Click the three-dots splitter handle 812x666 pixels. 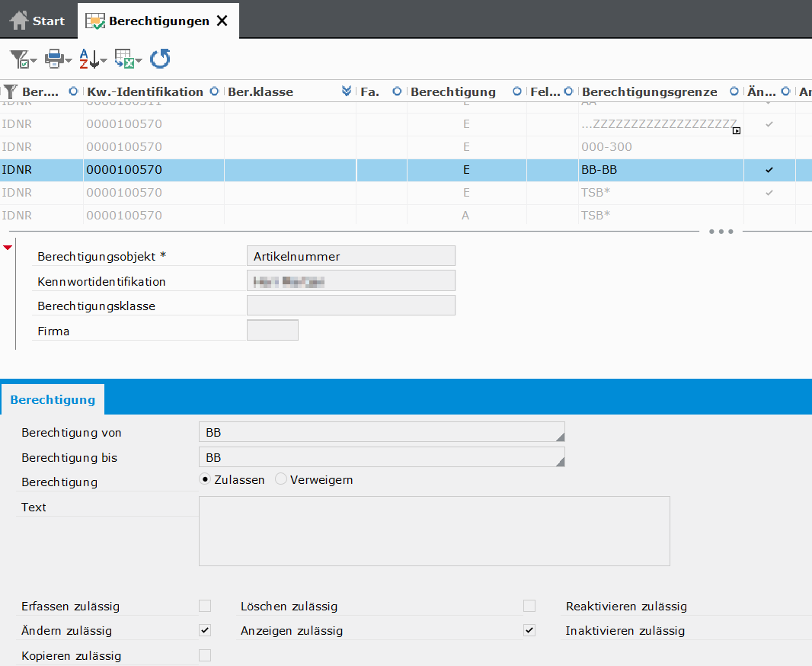[721, 232]
